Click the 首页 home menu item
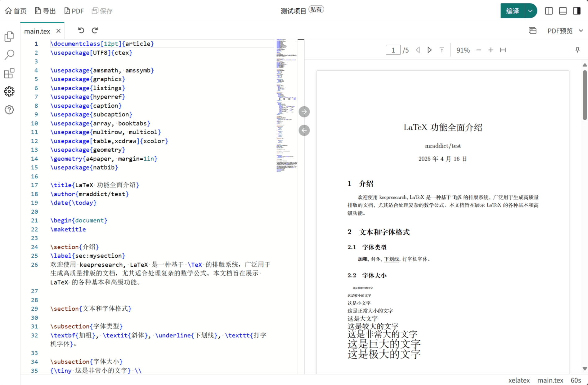 [x=16, y=11]
